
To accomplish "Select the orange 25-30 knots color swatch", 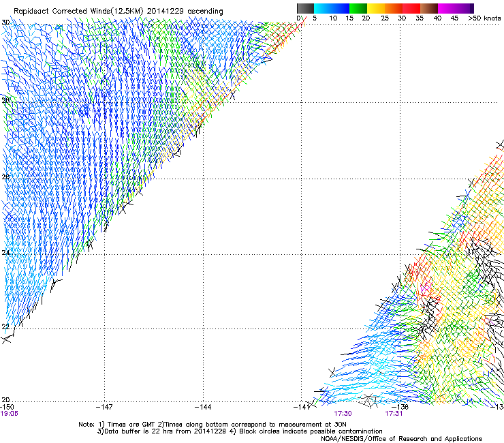I will 394,8.
